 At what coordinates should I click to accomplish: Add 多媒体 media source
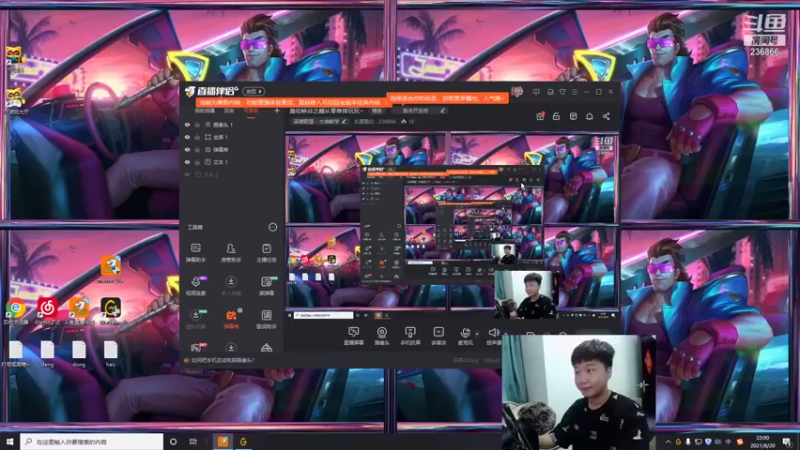click(438, 336)
